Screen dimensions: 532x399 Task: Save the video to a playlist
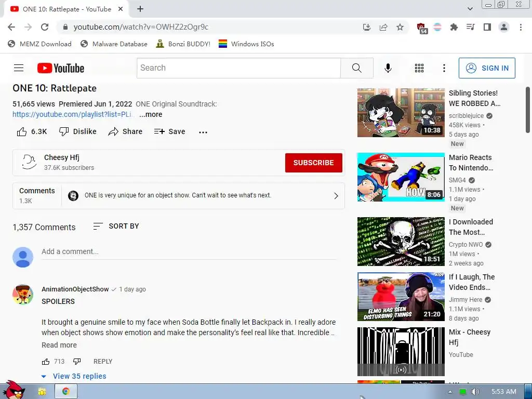(169, 131)
